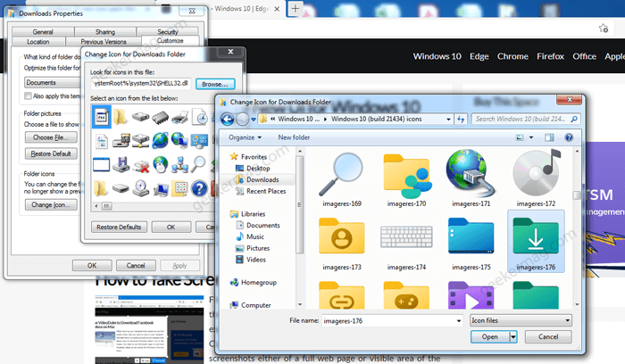625x364 pixels.
Task: Open the Organize dropdown menu
Action: click(x=245, y=137)
